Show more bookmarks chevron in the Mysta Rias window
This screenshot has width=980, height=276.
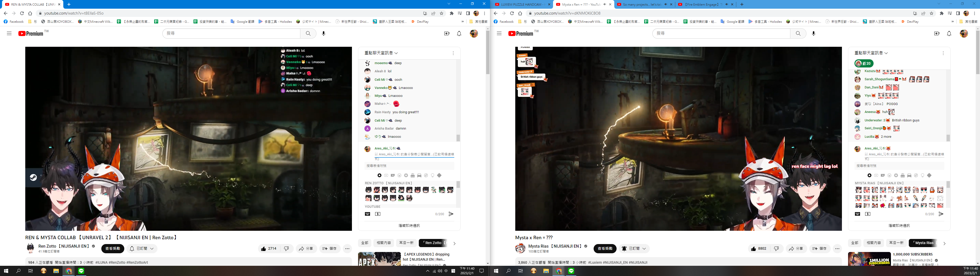pos(952,22)
